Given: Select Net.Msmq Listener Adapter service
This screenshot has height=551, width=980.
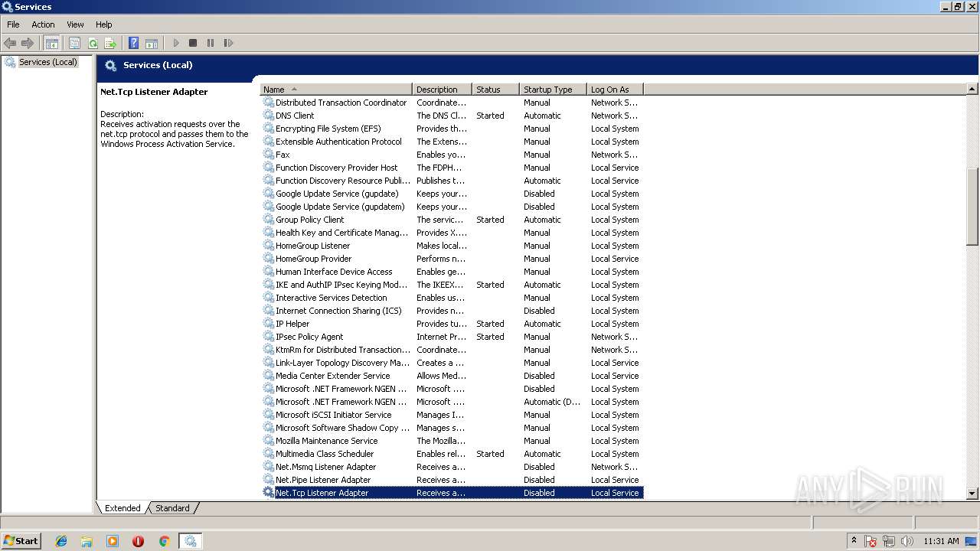Looking at the screenshot, I should pos(452,467).
